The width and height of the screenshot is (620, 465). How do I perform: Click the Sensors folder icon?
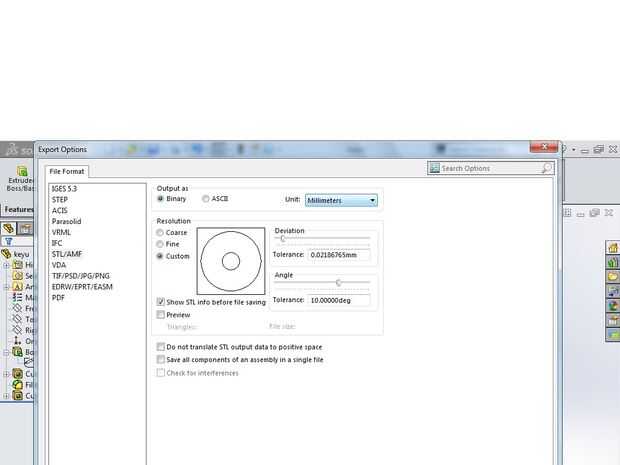coord(18,276)
